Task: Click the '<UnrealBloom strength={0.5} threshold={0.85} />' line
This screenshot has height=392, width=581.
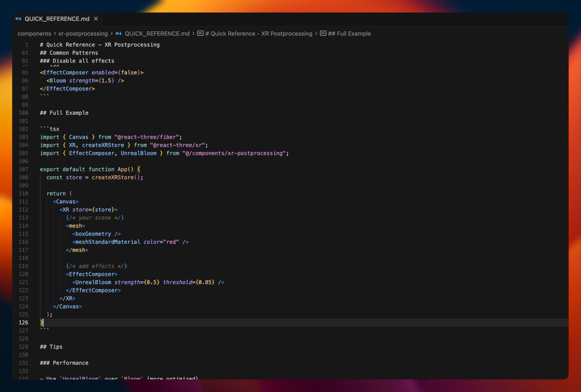Action: 148,282
